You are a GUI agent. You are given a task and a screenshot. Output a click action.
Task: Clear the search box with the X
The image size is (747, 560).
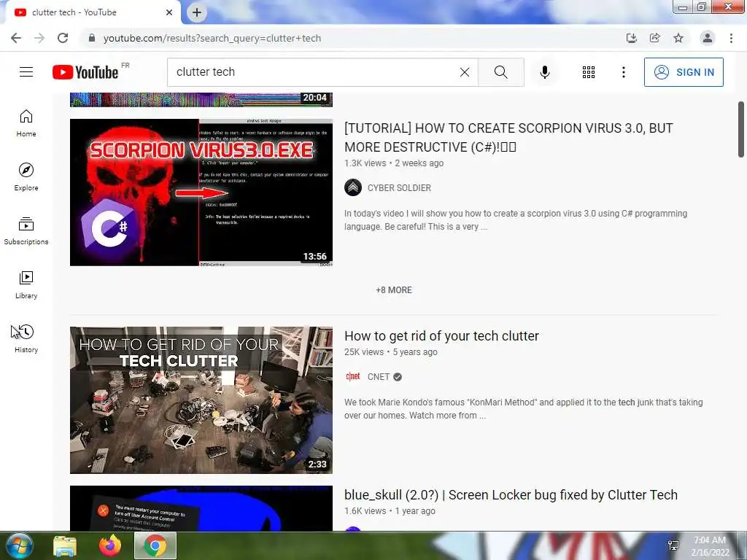(x=465, y=72)
